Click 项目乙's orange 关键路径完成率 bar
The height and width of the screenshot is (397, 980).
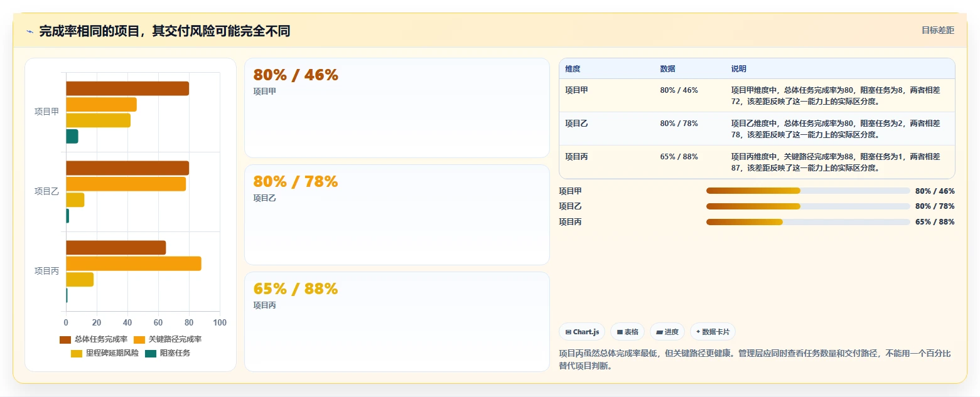tap(126, 184)
